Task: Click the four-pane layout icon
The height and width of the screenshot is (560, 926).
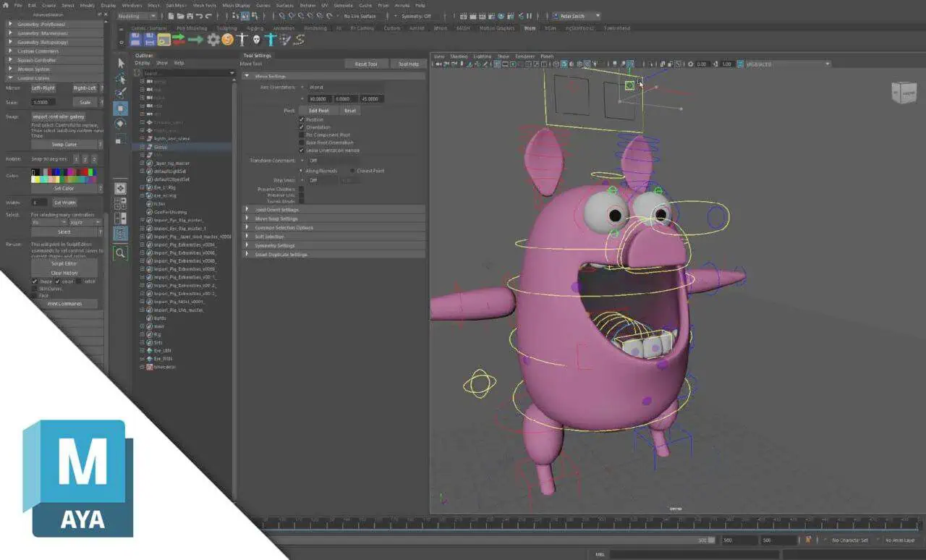Action: click(121, 203)
